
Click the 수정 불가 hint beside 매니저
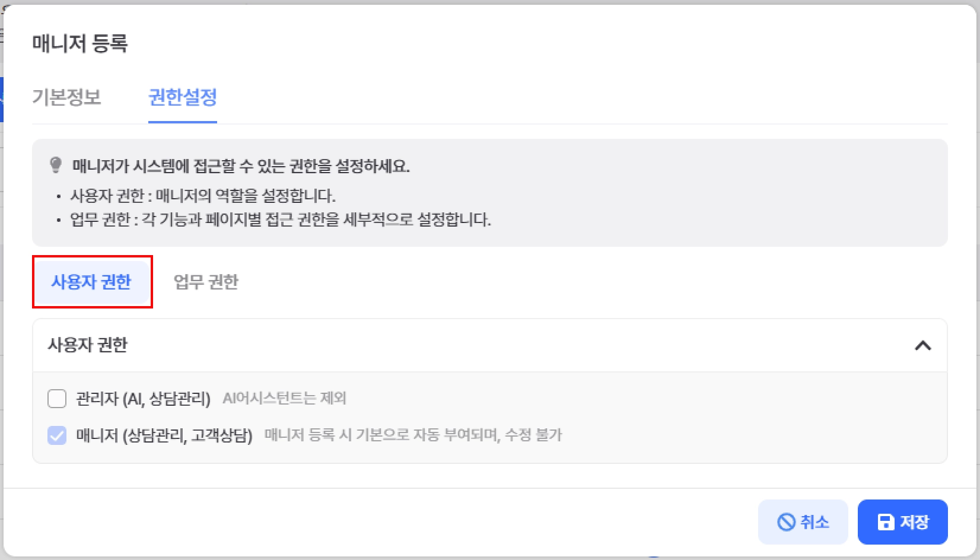[413, 435]
